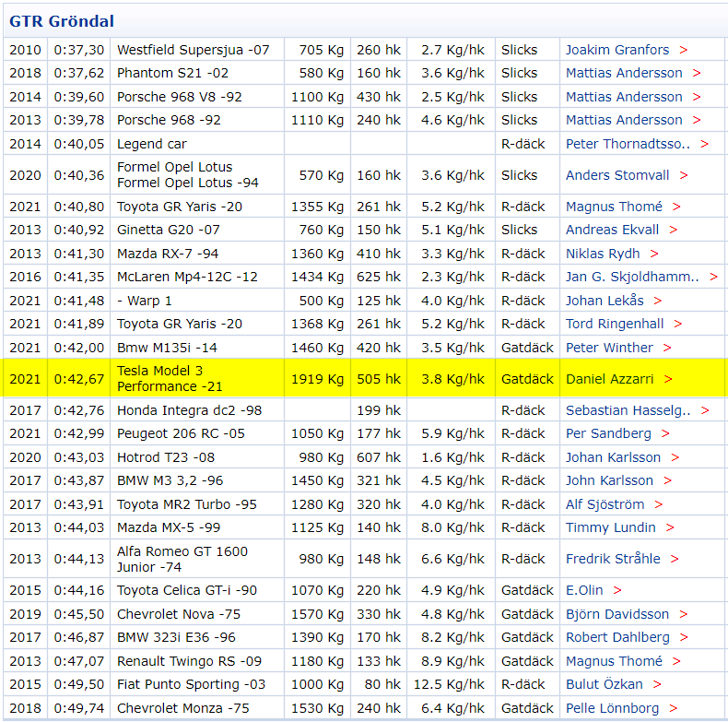Select Hotrod T23 -08 cell
Screen dimensions: 728x722
pyautogui.click(x=197, y=457)
